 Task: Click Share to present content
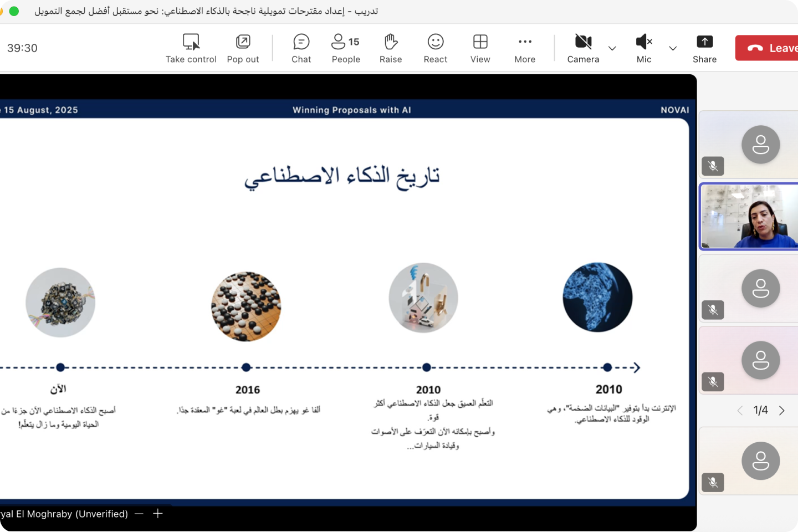(x=704, y=48)
